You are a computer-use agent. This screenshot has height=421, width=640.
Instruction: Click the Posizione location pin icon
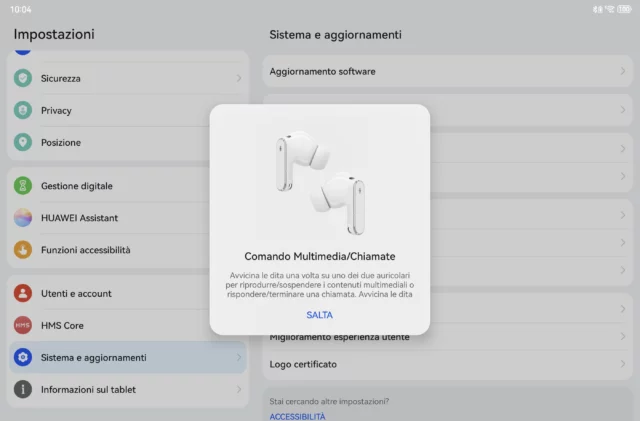point(23,142)
